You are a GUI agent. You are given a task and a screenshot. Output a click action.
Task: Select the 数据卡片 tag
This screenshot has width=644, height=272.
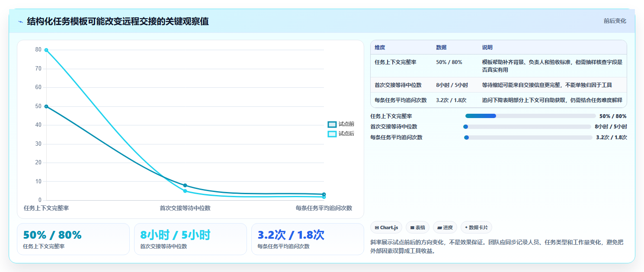476,227
